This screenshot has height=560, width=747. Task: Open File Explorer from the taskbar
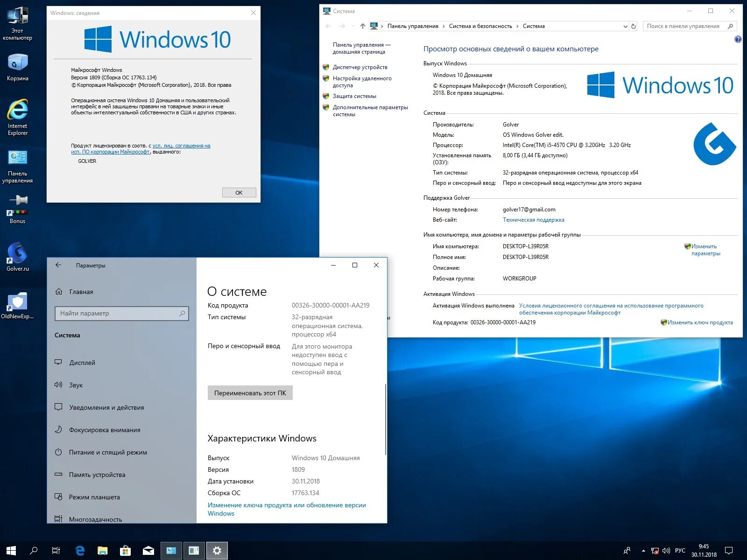tap(103, 551)
